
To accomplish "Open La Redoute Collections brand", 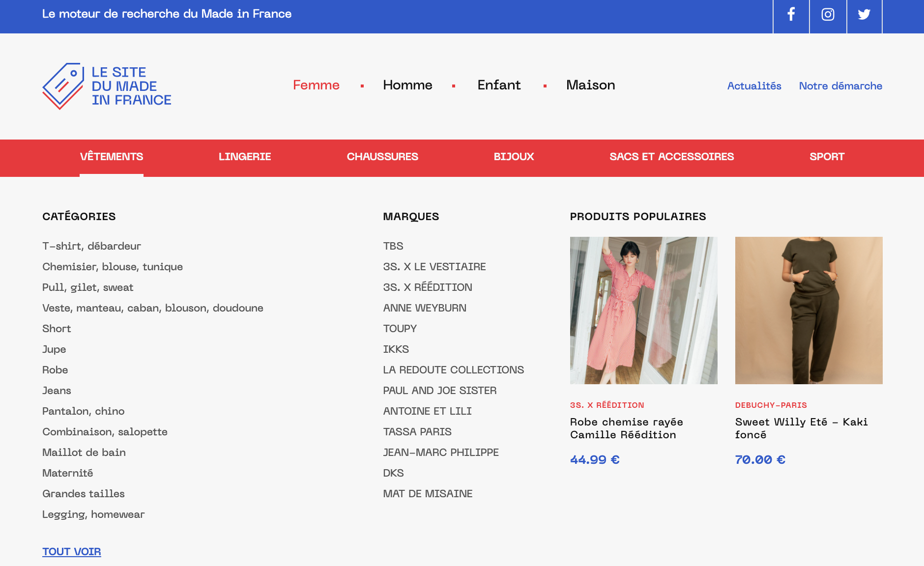I will coord(453,370).
